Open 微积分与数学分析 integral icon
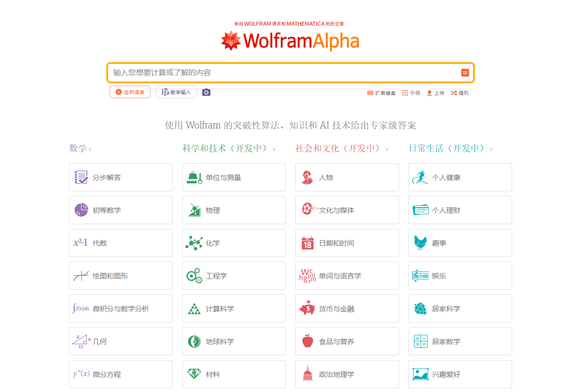This screenshot has height=392, width=575. point(81,309)
